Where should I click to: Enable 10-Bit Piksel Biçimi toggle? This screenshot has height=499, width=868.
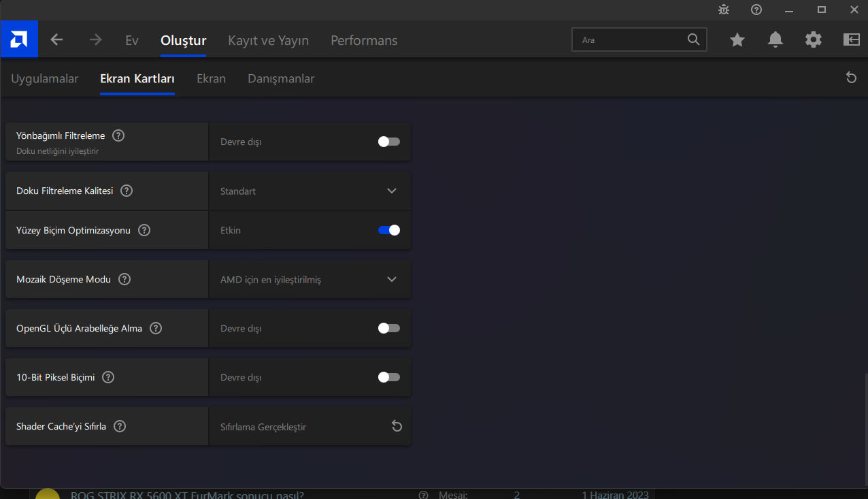click(389, 377)
